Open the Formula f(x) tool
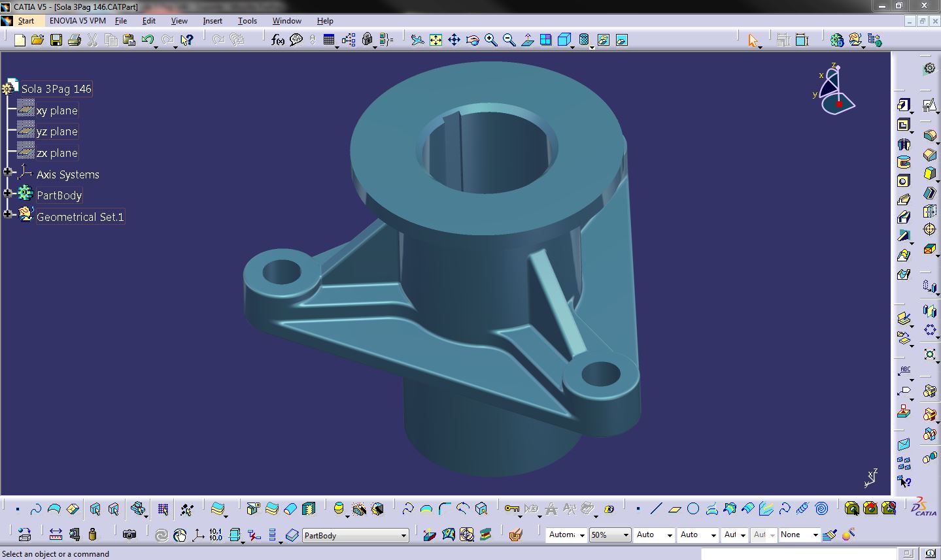This screenshot has width=941, height=560. pos(278,41)
